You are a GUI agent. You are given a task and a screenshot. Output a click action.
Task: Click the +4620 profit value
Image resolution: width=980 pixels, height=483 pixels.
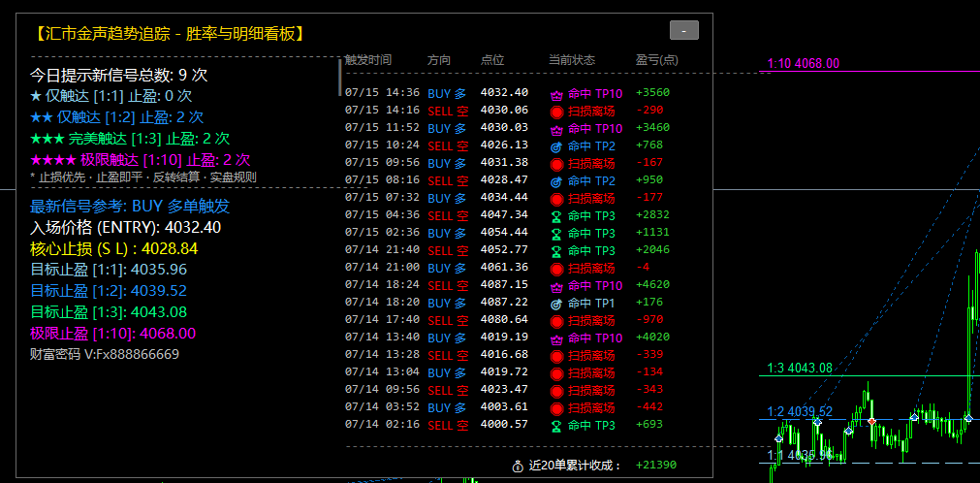tap(652, 285)
